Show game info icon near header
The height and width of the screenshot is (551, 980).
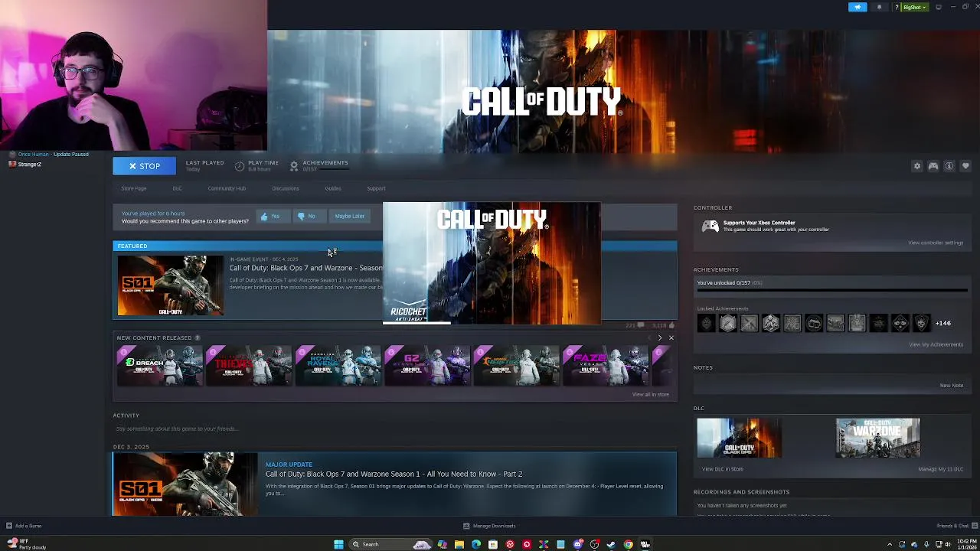949,166
